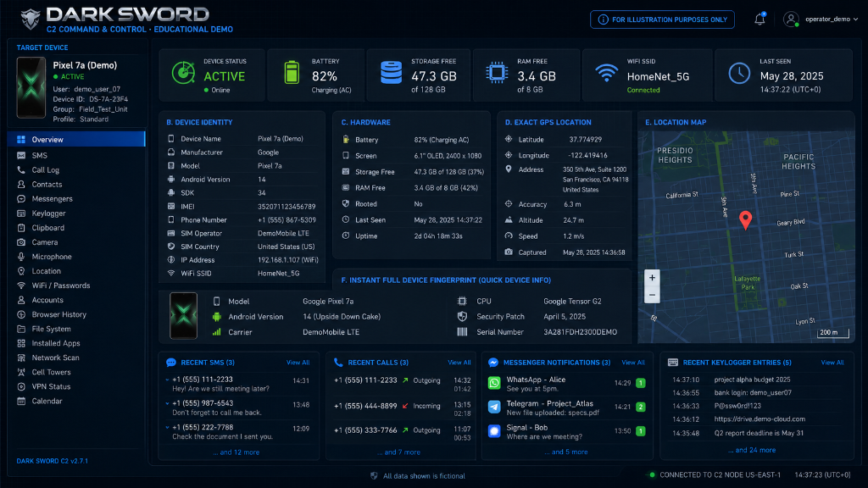Click the For Illustration Purposes Only button

pyautogui.click(x=662, y=19)
